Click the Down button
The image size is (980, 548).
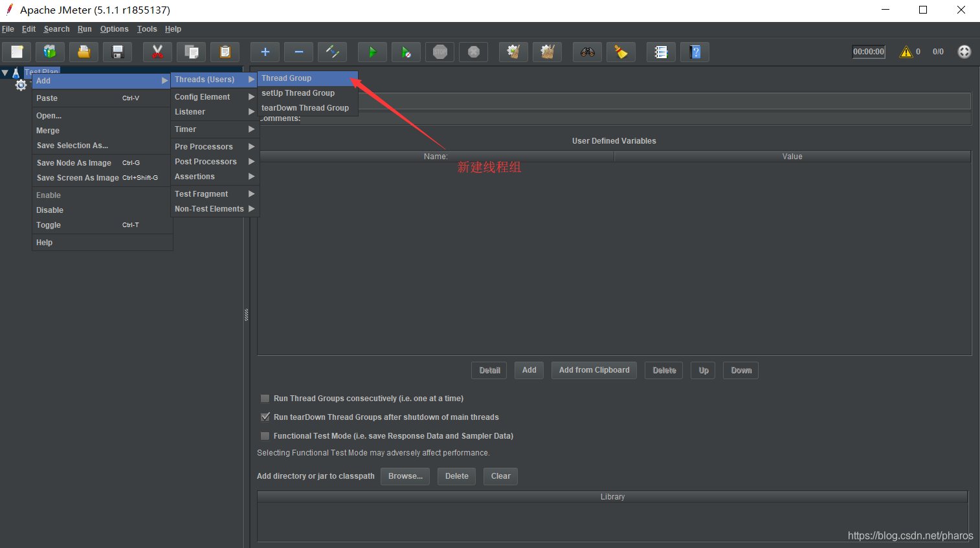tap(741, 370)
